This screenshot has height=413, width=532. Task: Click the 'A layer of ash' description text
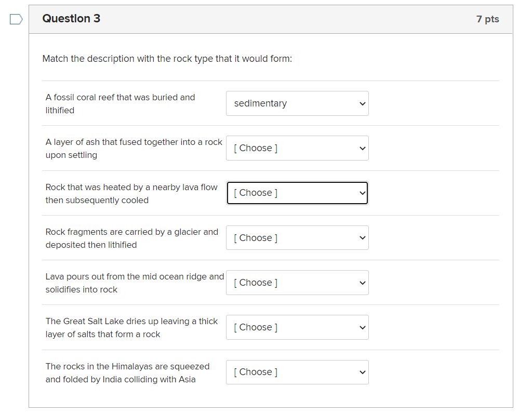pos(134,148)
